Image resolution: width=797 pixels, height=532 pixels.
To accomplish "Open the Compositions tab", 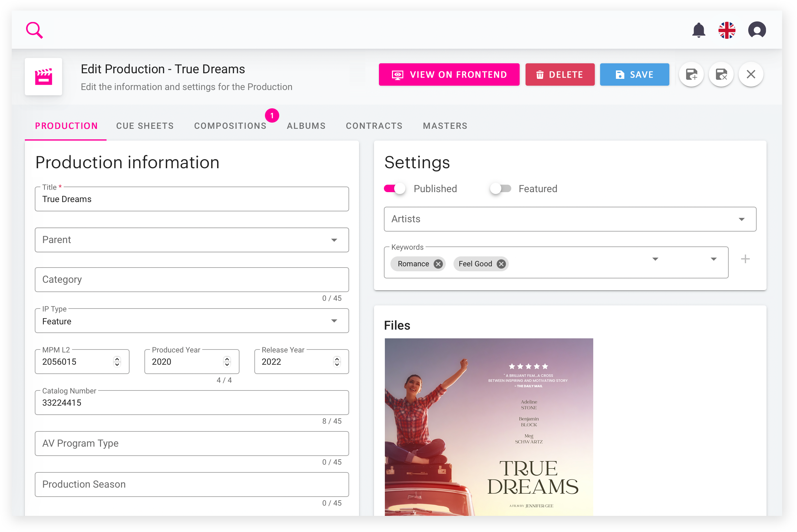I will point(230,126).
